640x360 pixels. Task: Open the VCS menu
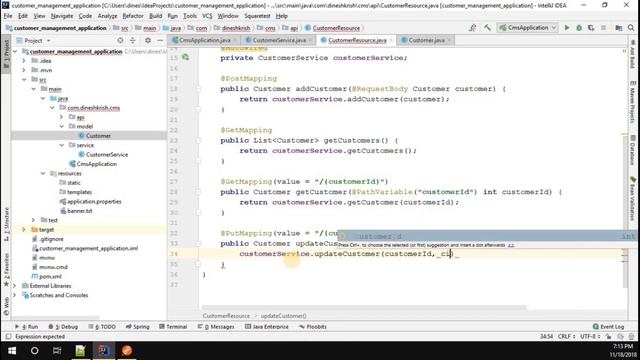pyautogui.click(x=207, y=16)
